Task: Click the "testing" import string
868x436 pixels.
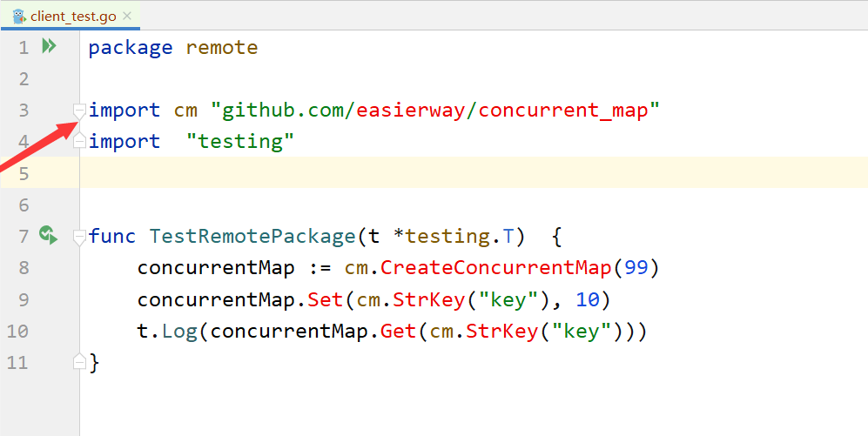Action: [240, 141]
